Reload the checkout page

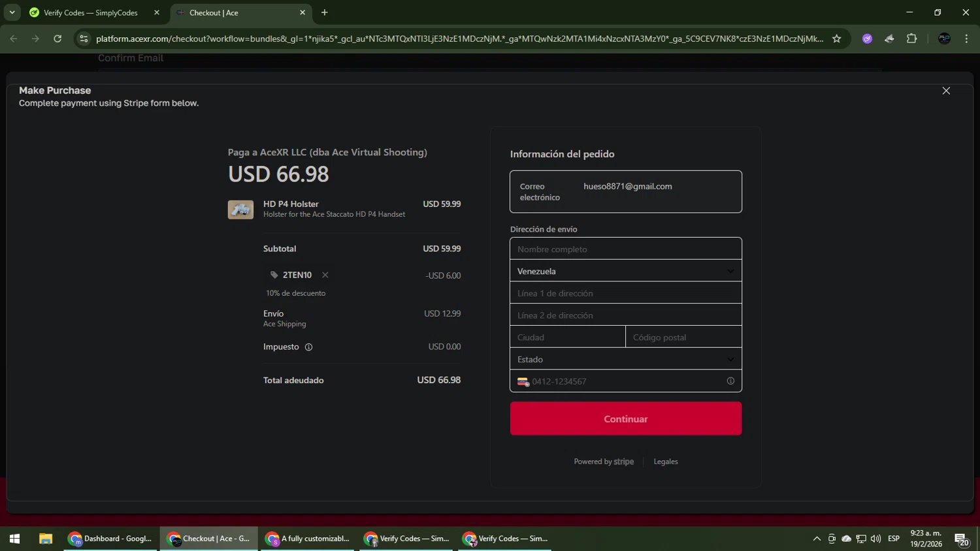57,39
